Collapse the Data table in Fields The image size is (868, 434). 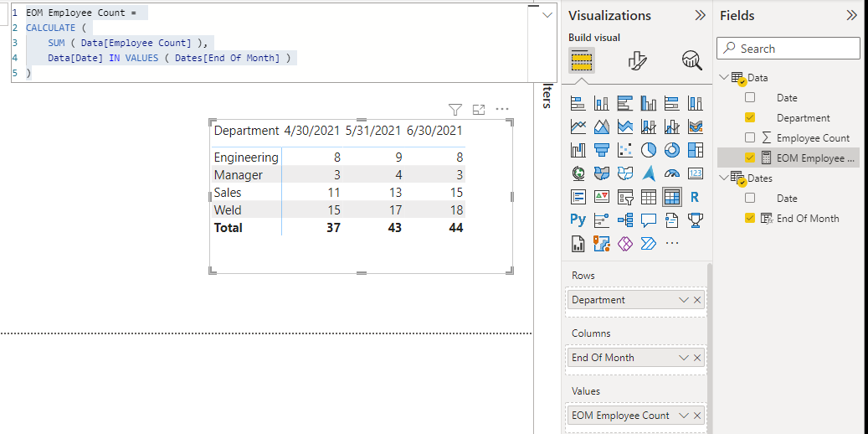point(724,77)
